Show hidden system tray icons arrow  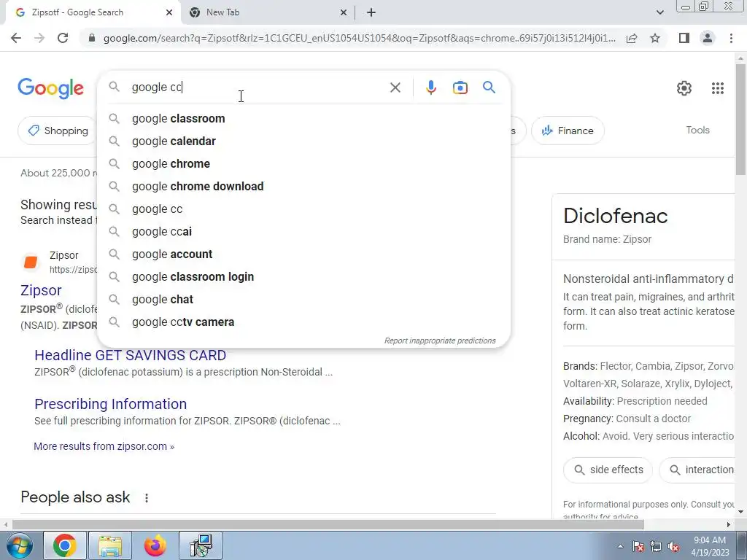pos(620,546)
